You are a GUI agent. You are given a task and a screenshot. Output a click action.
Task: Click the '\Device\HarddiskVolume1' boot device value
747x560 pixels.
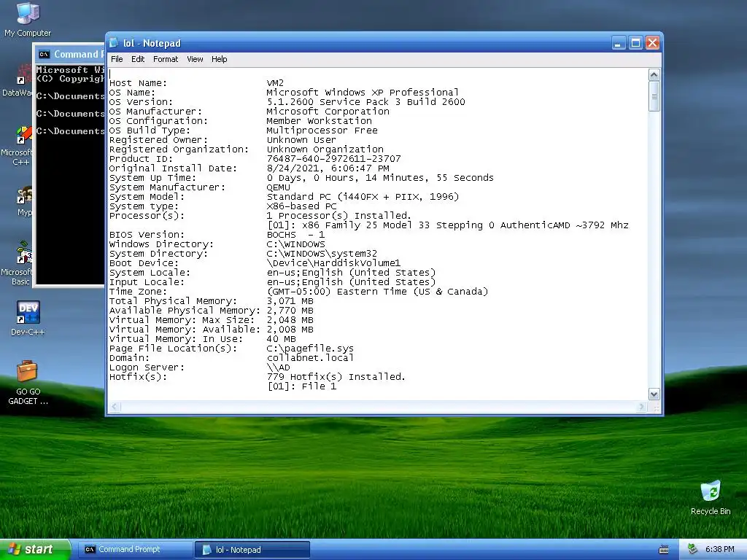(x=333, y=263)
